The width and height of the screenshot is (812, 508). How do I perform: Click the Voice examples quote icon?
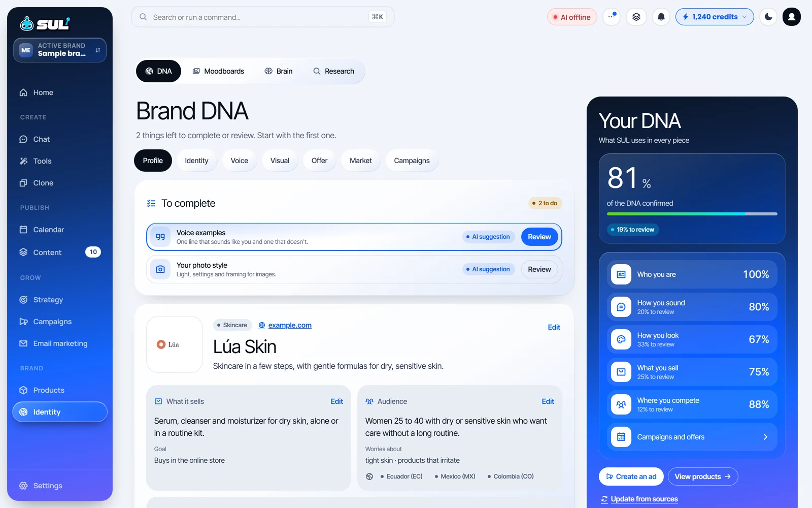pyautogui.click(x=160, y=237)
